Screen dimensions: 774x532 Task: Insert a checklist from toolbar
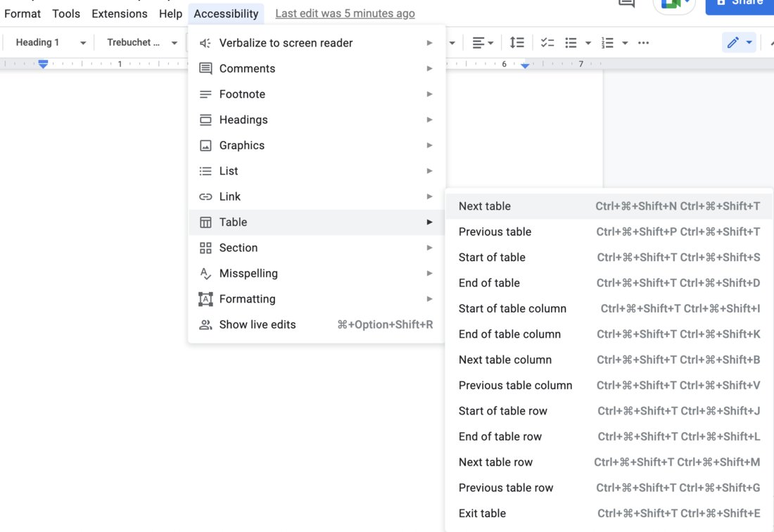pyautogui.click(x=547, y=43)
